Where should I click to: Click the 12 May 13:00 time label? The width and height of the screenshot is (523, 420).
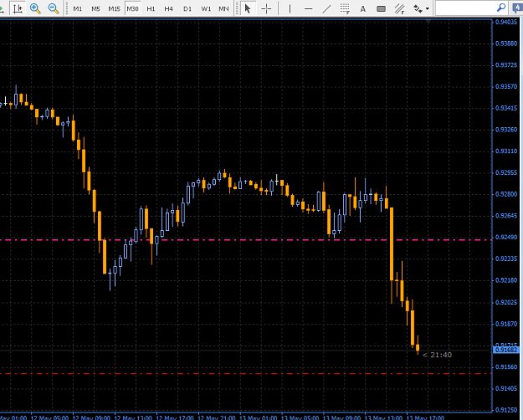pyautogui.click(x=133, y=417)
